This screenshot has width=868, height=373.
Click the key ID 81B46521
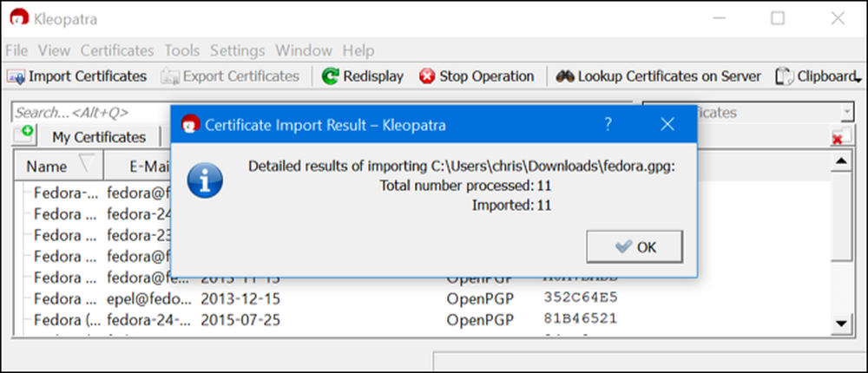[581, 318]
